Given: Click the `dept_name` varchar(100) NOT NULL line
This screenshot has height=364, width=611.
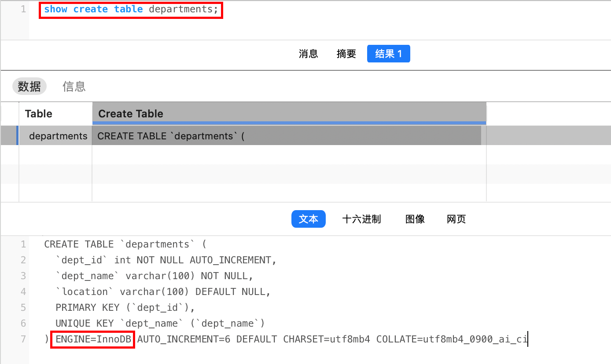Looking at the screenshot, I should (155, 276).
